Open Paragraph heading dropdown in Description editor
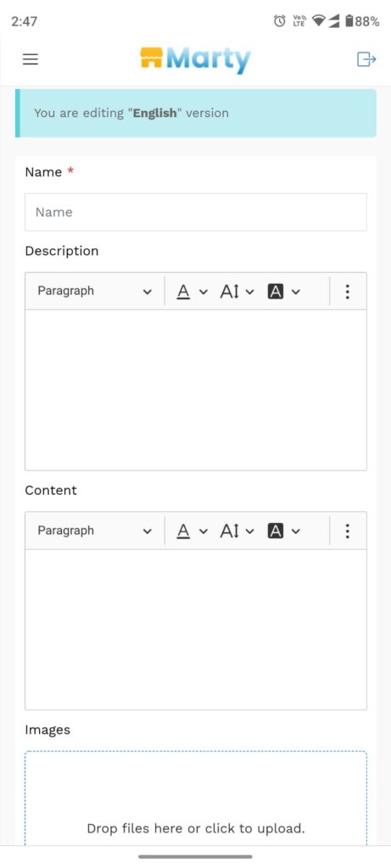The width and height of the screenshot is (391, 868). click(95, 292)
